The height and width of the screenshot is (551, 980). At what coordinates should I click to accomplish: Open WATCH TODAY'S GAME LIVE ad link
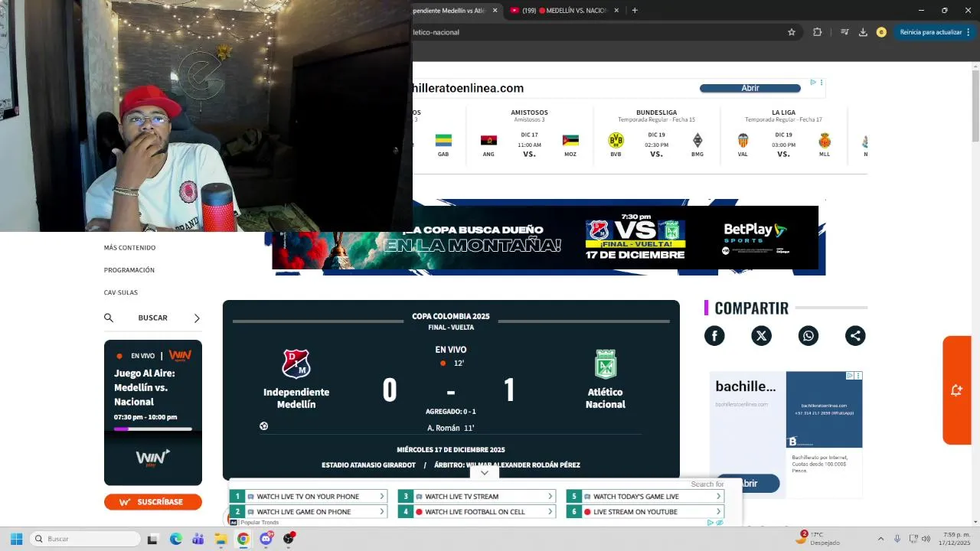click(645, 497)
